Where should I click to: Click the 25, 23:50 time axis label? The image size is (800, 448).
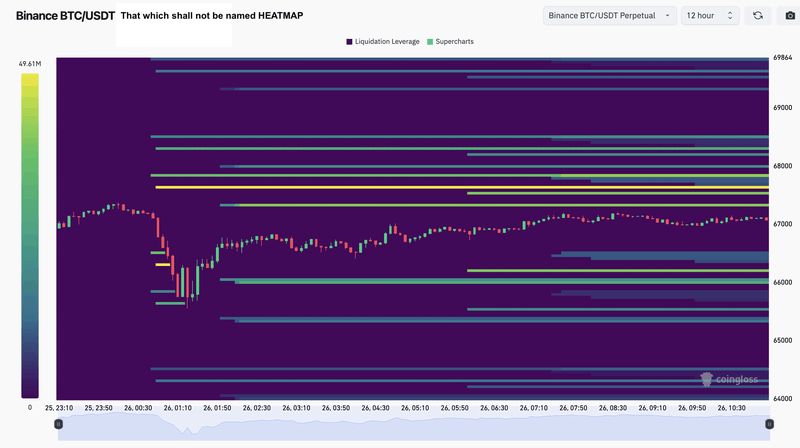[98, 408]
